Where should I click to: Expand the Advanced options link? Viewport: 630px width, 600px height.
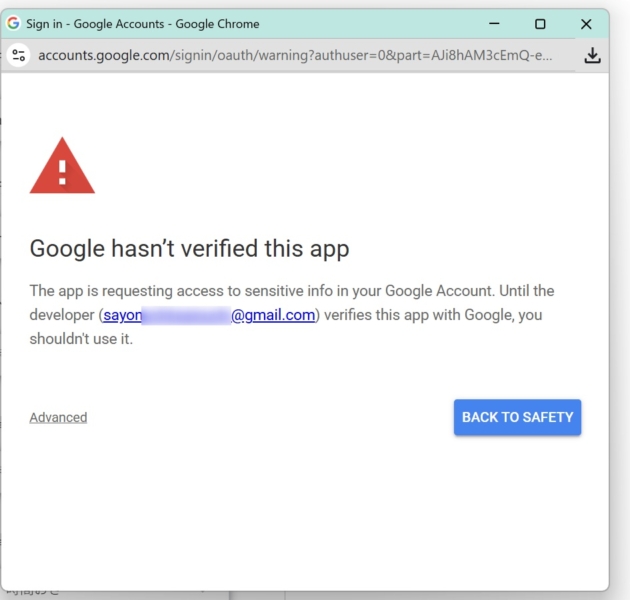(x=58, y=417)
